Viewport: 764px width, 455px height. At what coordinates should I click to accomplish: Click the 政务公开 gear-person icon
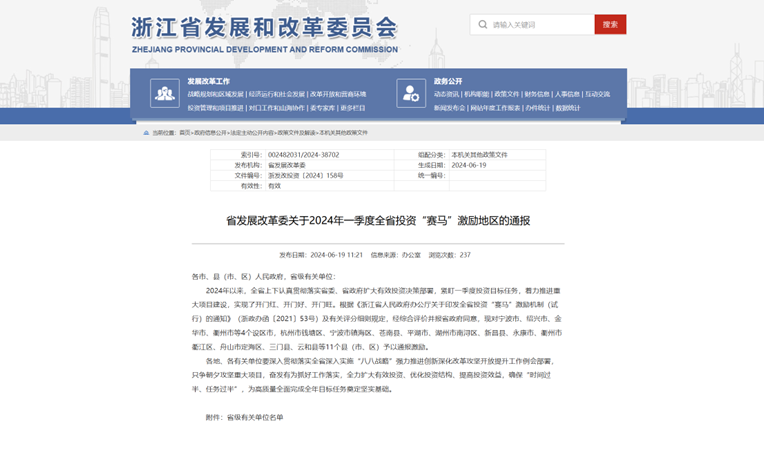click(x=412, y=92)
